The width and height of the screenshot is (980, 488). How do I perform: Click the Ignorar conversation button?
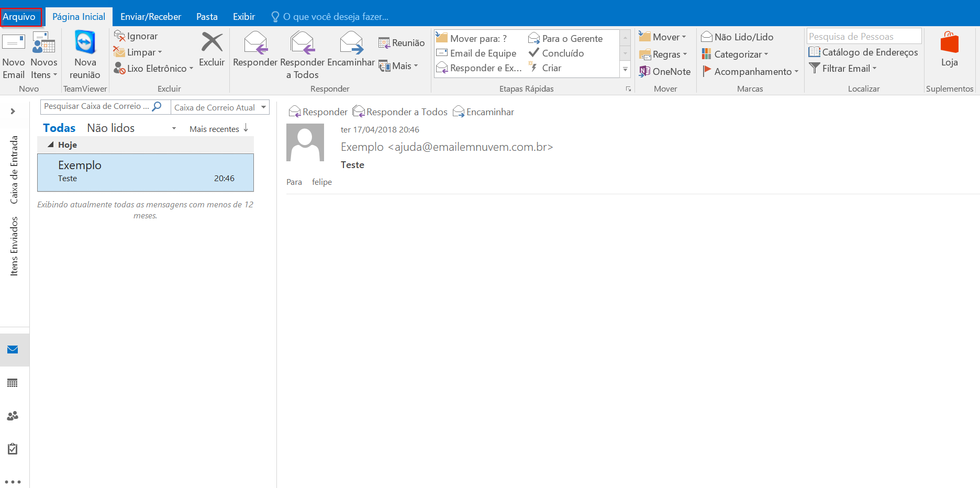tap(136, 36)
